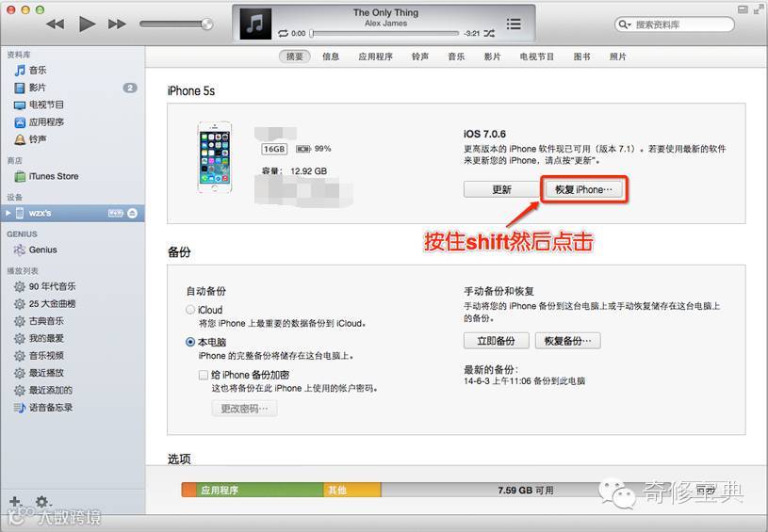Click the library search field
Image resolution: width=768 pixels, height=532 pixels.
675,24
